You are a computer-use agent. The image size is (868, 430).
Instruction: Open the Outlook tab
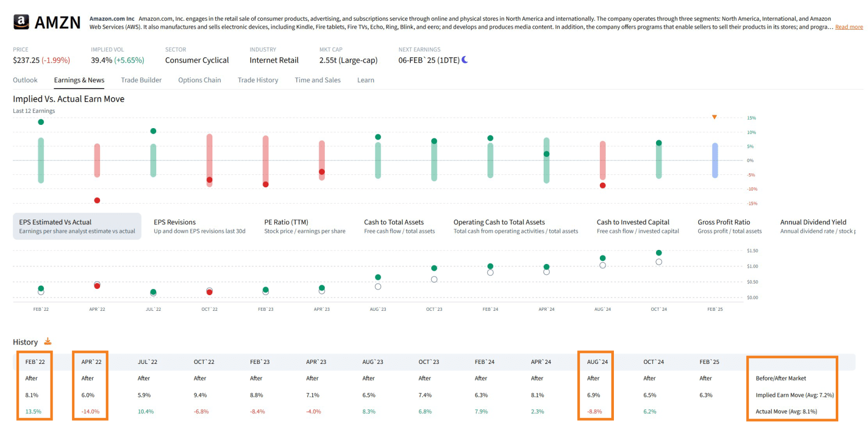(25, 80)
